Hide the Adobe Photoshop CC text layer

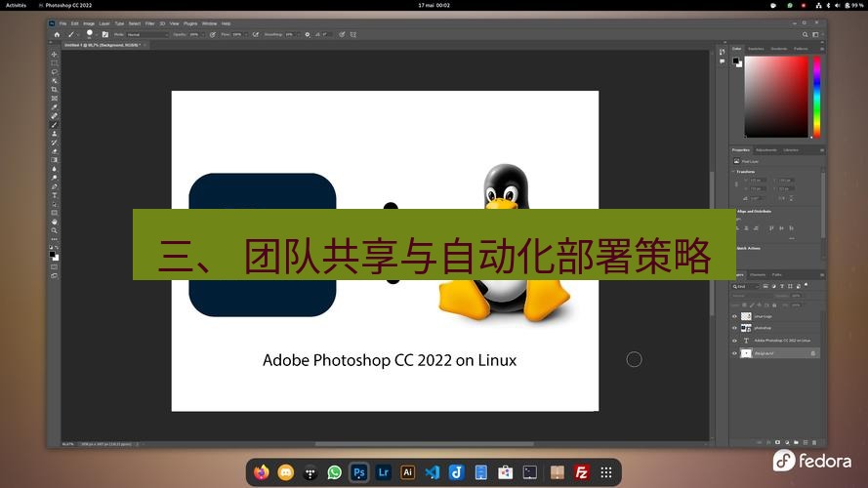click(734, 341)
